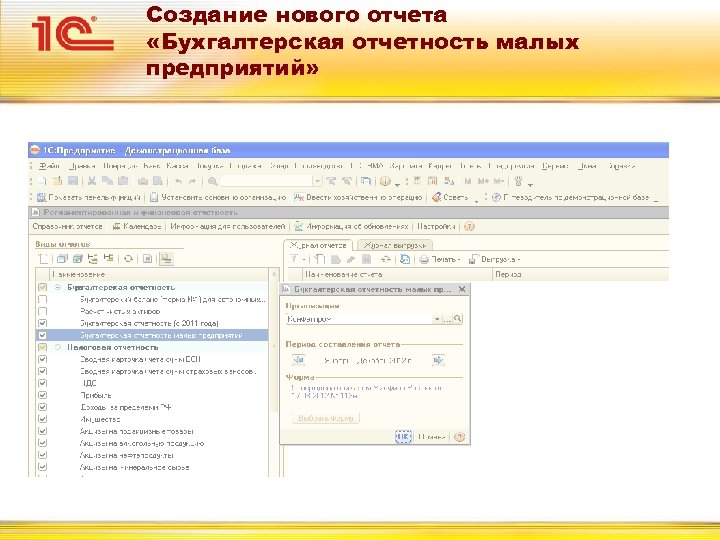Viewport: 720px width, 540px height.
Task: Collapse the Налоговая отчетность tree group
Action: point(58,347)
